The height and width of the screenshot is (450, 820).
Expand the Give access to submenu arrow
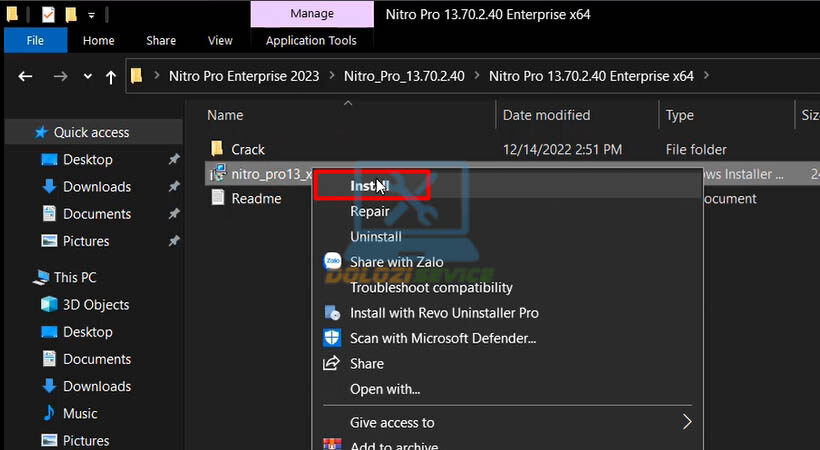click(687, 422)
